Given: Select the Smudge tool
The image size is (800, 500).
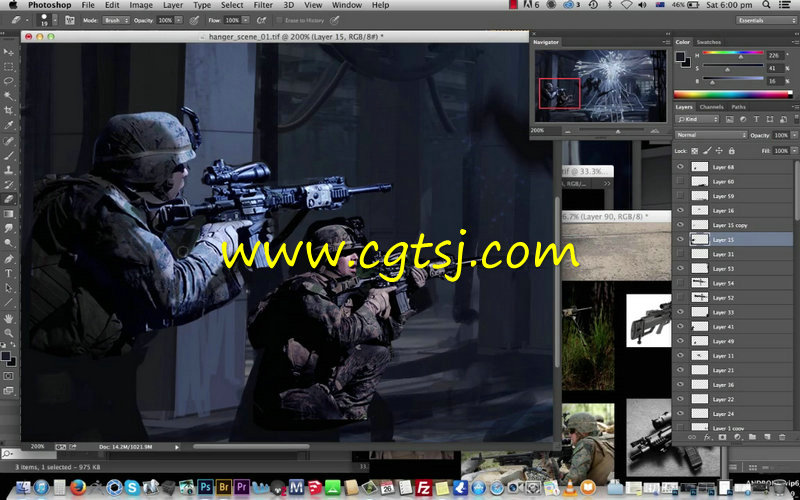Looking at the screenshot, I should pos(9,228).
